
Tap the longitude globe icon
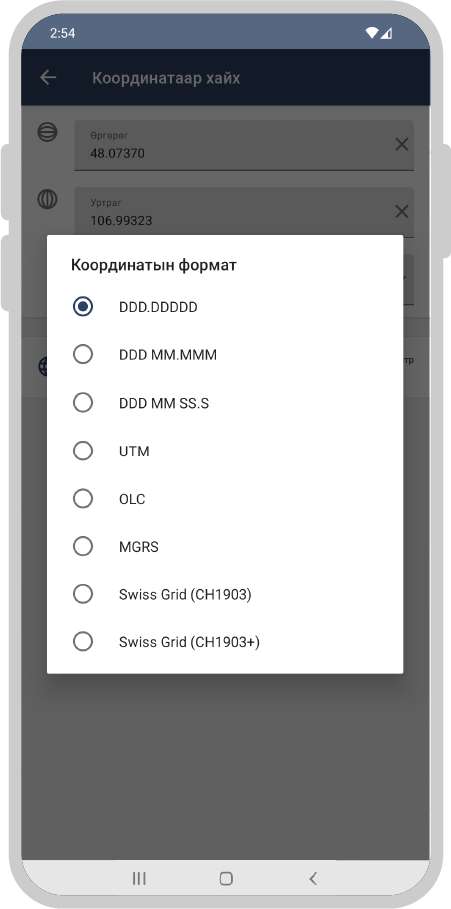(48, 199)
